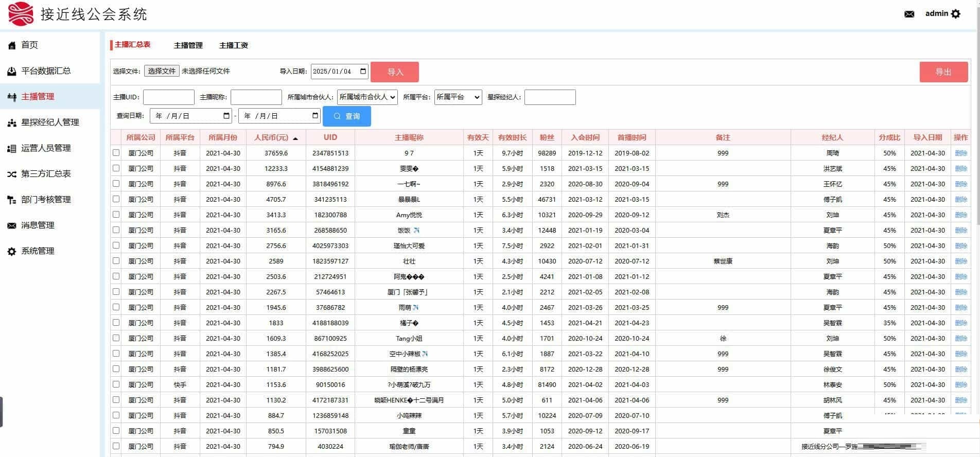The image size is (980, 457).
Task: Tick the checkbox for the 小鸡辣辣 row
Action: click(116, 415)
